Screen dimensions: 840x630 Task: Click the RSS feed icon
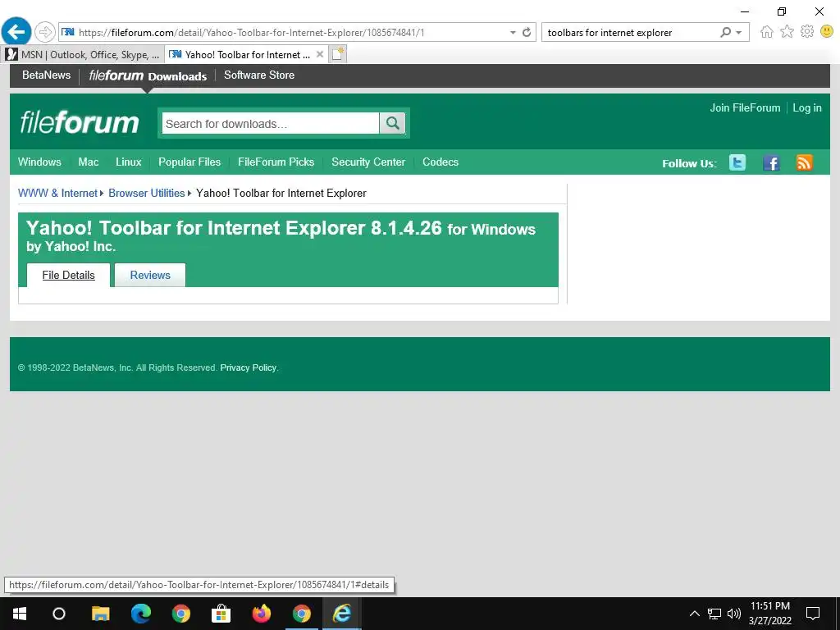(x=804, y=162)
